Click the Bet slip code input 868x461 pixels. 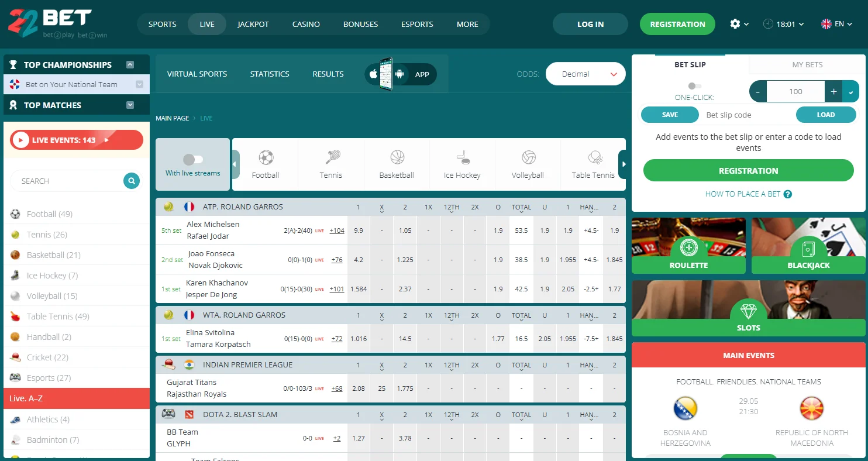748,115
